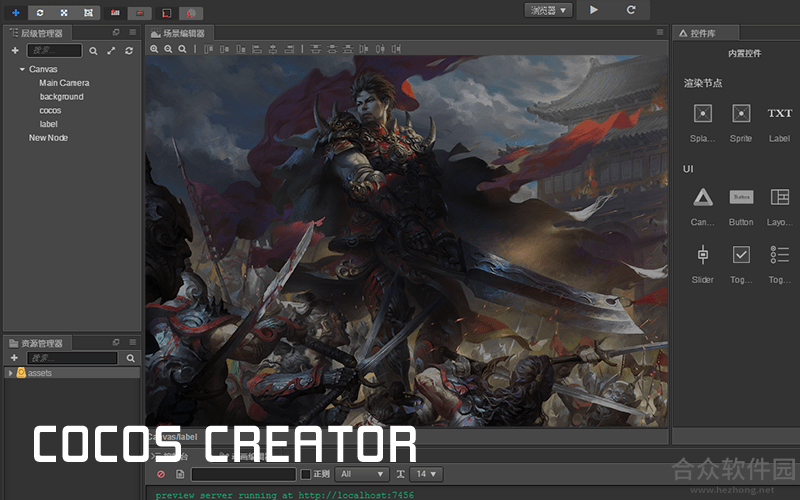This screenshot has width=800, height=500.
Task: Reset the scene zoom
Action: pos(182,49)
